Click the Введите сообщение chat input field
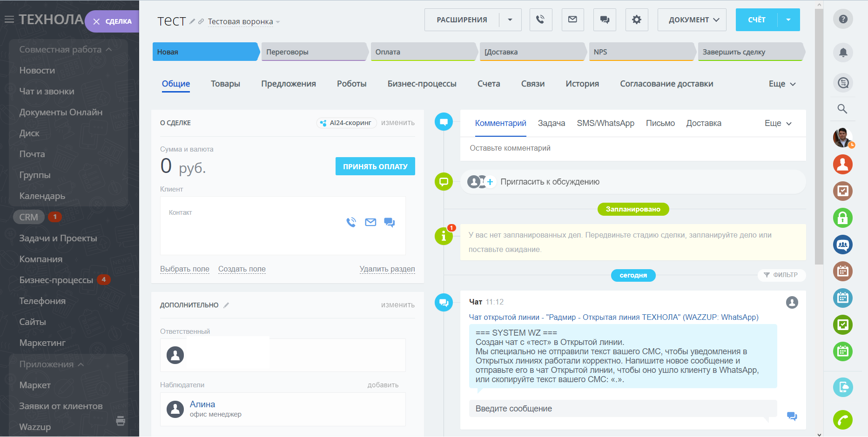 [x=622, y=409]
